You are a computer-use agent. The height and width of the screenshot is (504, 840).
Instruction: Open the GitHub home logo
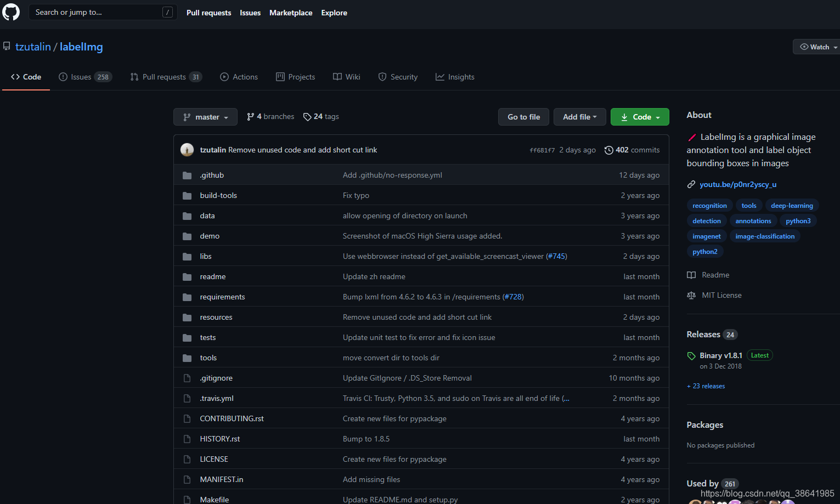(10, 12)
